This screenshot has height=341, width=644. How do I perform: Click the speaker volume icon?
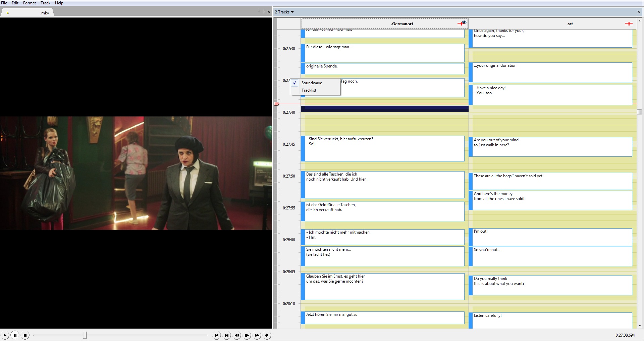point(237,335)
